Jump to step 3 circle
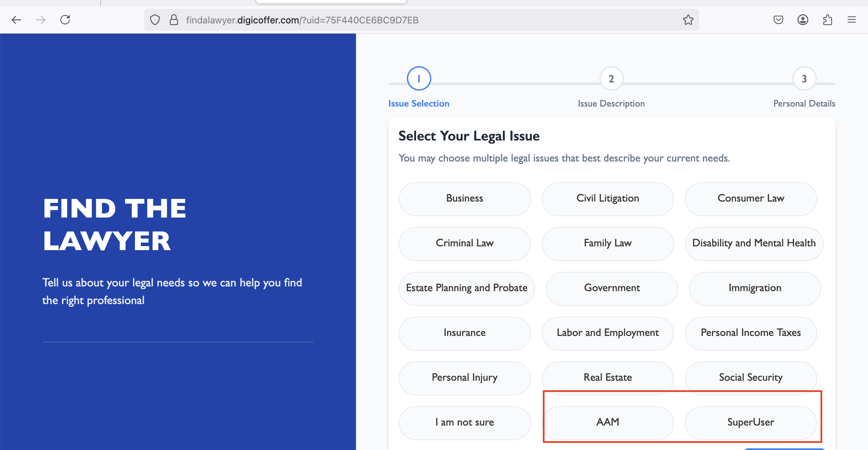Viewport: 868px width, 450px height. pos(804,79)
